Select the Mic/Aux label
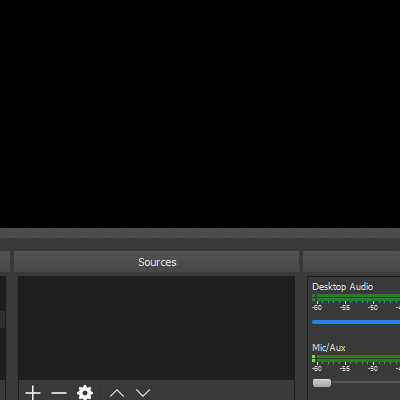The image size is (400, 400). point(329,348)
